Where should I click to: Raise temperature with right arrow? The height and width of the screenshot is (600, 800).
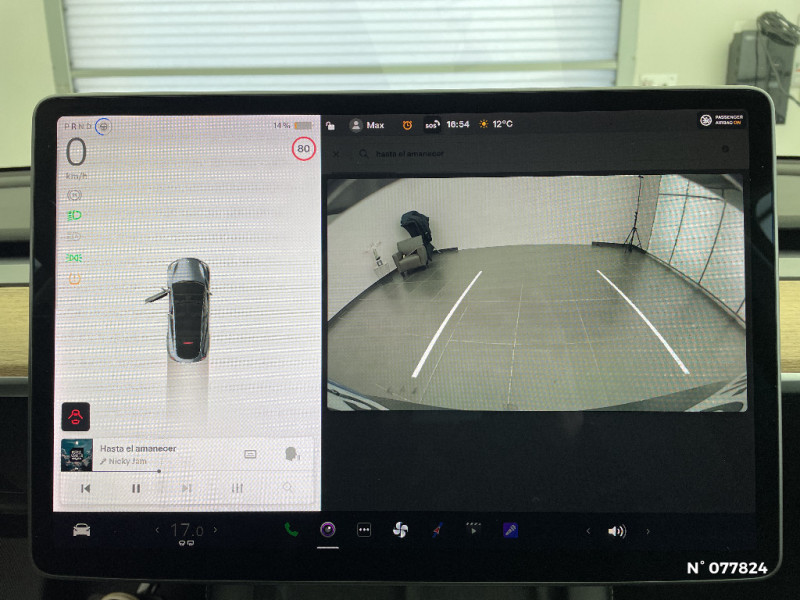point(214,530)
